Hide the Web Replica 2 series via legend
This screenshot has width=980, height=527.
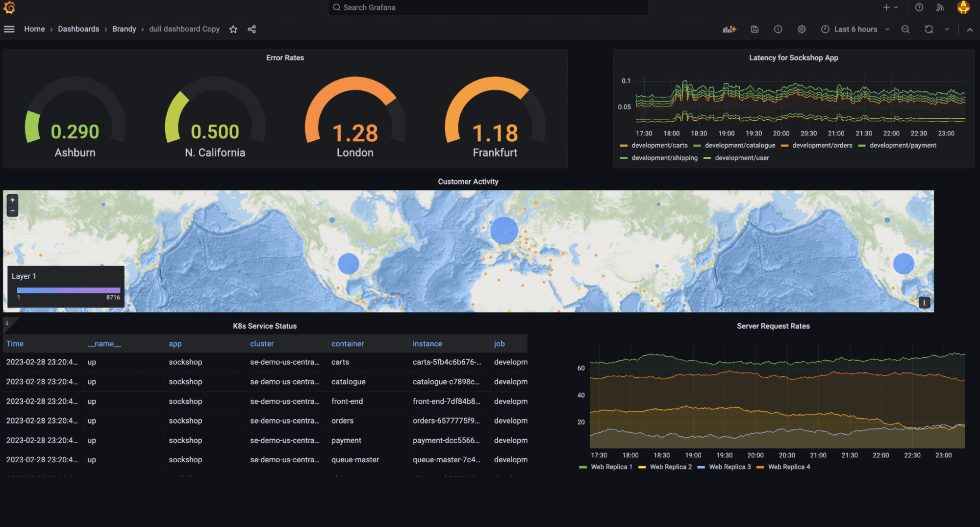(x=670, y=467)
